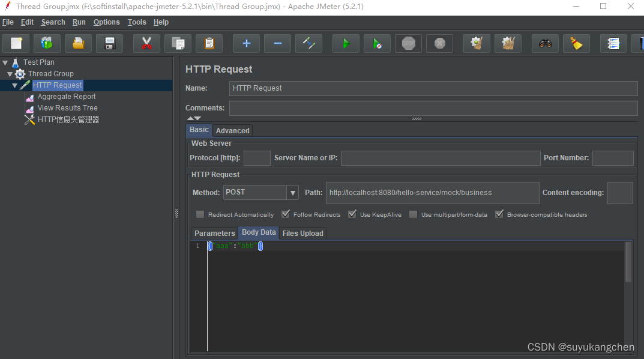644x359 pixels.
Task: Uncheck Follow Redirects checkbox
Action: (286, 214)
